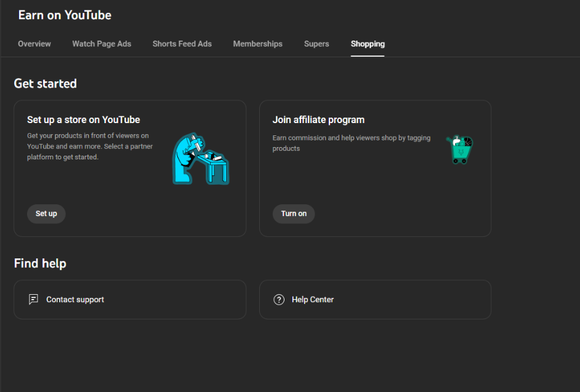Open the Overview tab
This screenshot has height=392, width=580.
34,44
